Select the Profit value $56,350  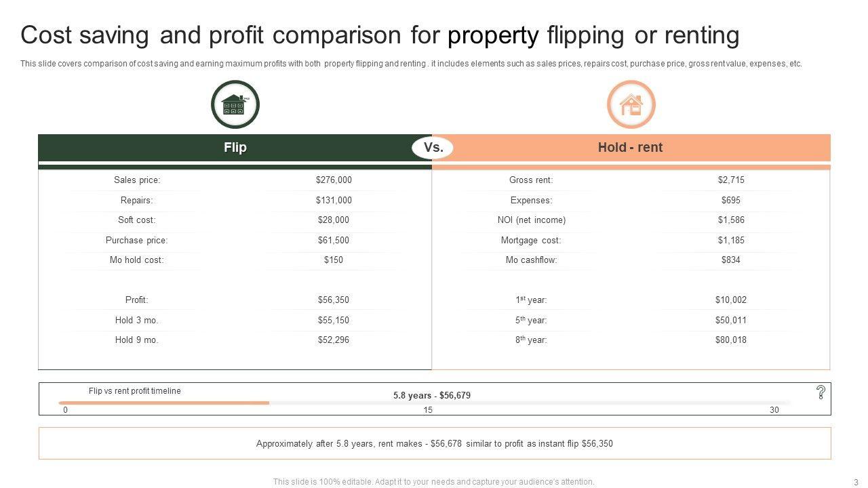pos(334,300)
